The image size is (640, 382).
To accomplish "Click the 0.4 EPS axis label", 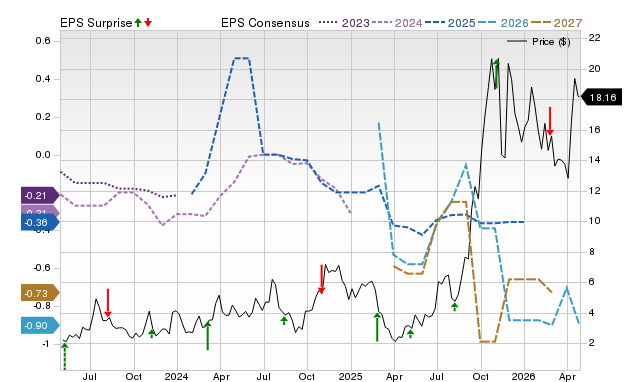I will tap(43, 79).
